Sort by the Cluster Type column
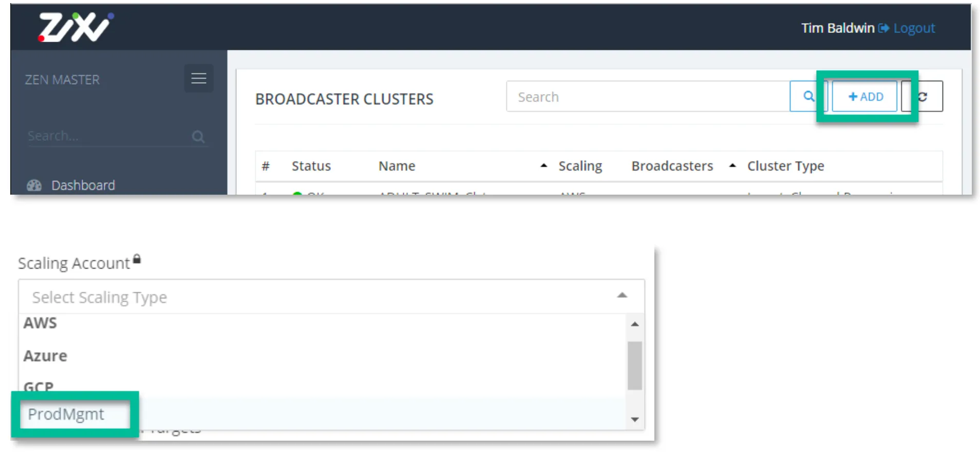980x453 pixels. (x=786, y=166)
